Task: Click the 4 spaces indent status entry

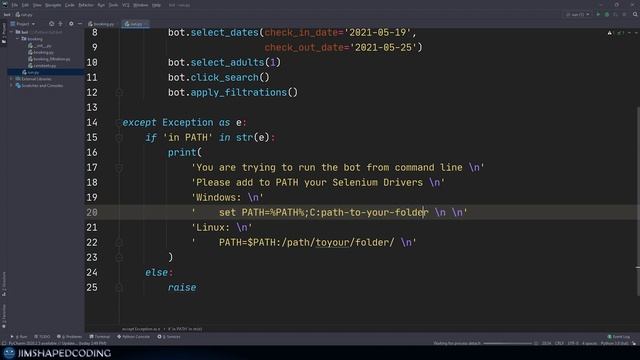Action: pos(590,343)
